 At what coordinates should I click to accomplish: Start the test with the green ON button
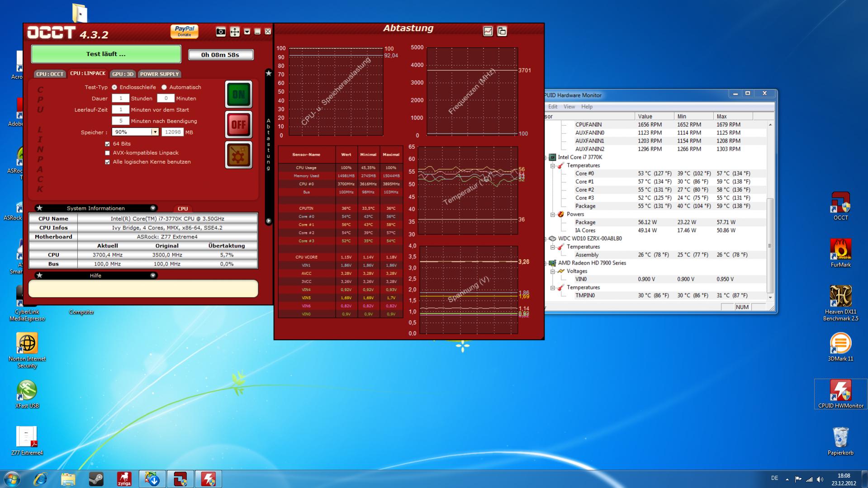tap(238, 94)
